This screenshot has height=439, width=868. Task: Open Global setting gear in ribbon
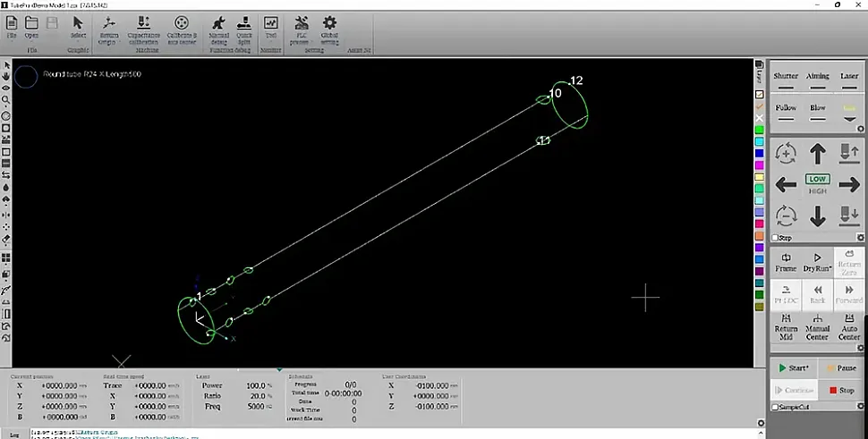(x=329, y=30)
